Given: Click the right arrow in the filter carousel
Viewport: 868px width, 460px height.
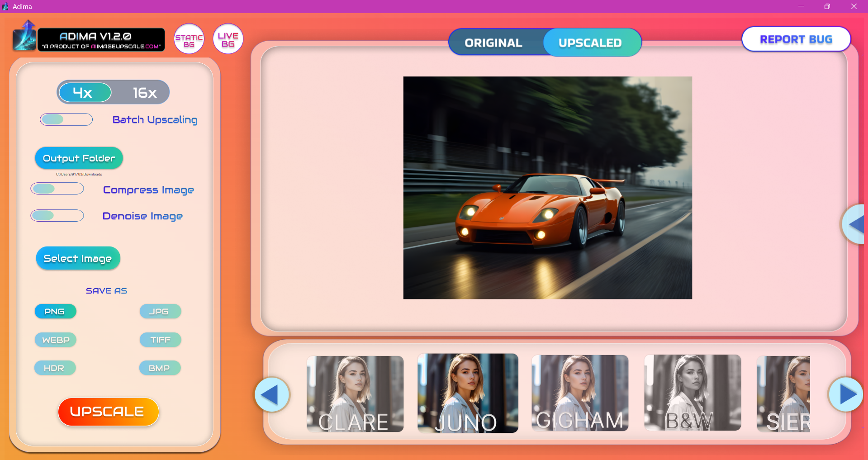Looking at the screenshot, I should pyautogui.click(x=845, y=394).
